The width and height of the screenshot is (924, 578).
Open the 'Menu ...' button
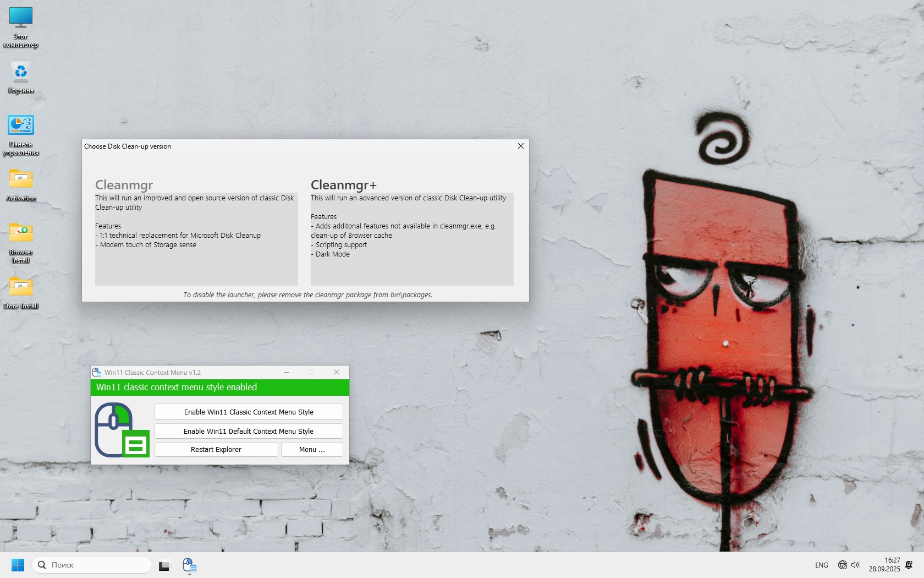pos(312,450)
